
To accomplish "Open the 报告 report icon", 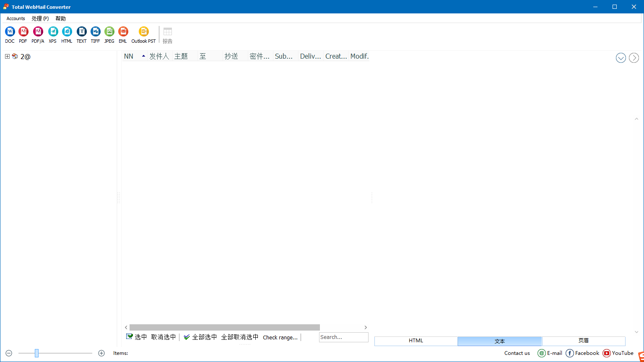I will click(x=168, y=35).
